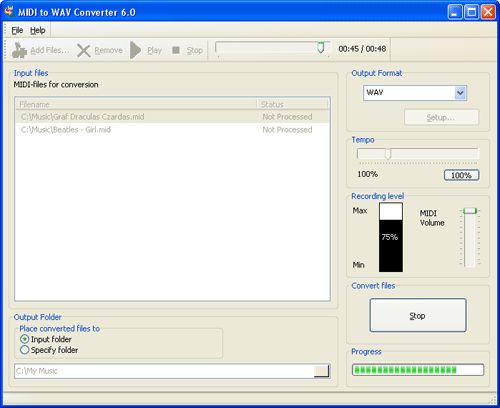The height and width of the screenshot is (408, 500).
Task: Click the app icon in the title bar
Action: point(9,12)
